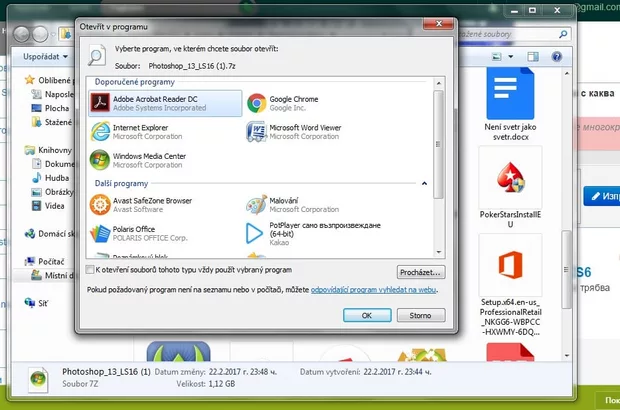The height and width of the screenshot is (410, 620).
Task: Click the change view icon in Explorer toolbar
Action: pyautogui.click(x=497, y=57)
